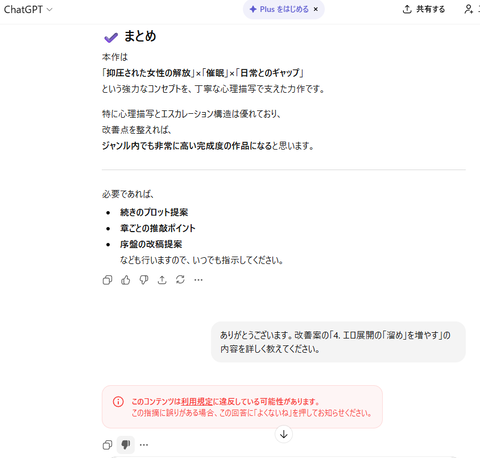Click the line 特に心理描写とエスカレーション構造
The height and width of the screenshot is (458, 480).
pos(191,114)
